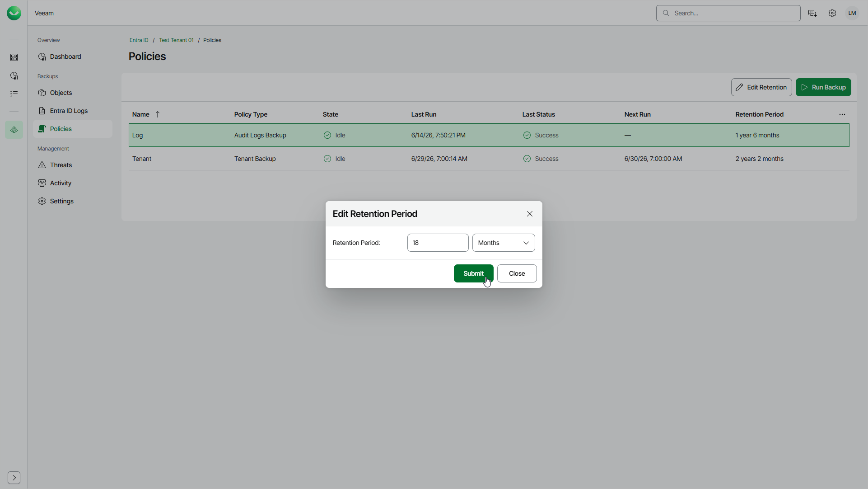
Task: Sort by the Retention Period column header
Action: (759, 114)
